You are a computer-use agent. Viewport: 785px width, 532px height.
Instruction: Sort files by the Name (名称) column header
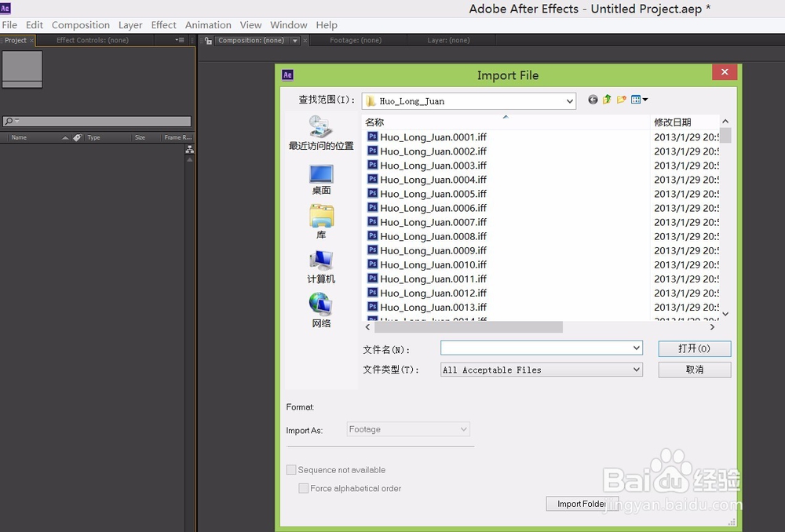click(506, 122)
